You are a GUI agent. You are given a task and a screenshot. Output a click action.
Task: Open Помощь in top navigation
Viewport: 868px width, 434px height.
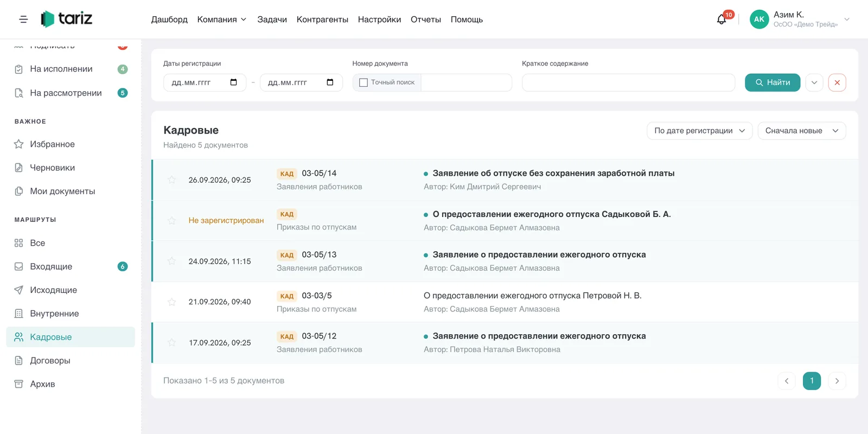tap(467, 20)
